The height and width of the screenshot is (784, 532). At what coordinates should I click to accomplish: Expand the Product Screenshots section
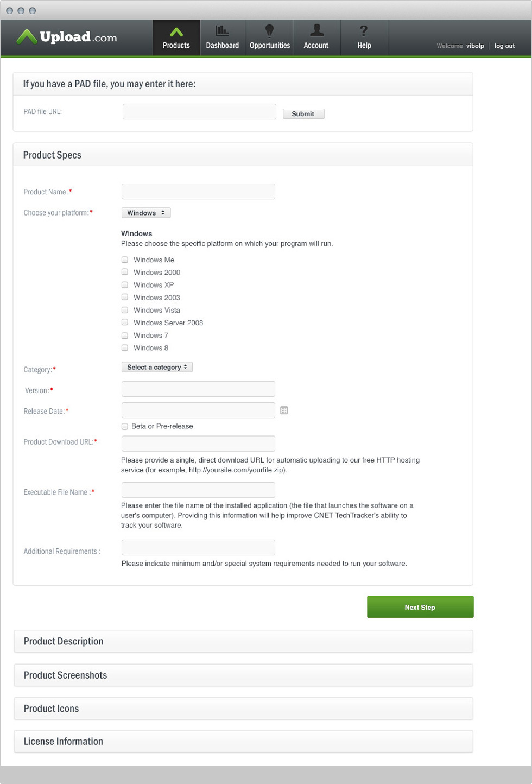[x=243, y=675]
